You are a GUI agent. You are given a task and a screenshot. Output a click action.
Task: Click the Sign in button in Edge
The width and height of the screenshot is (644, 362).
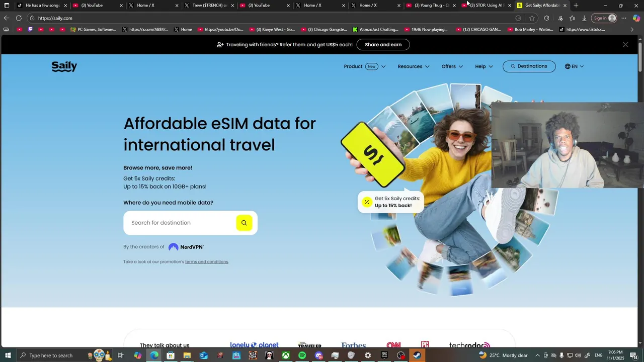[x=605, y=18]
